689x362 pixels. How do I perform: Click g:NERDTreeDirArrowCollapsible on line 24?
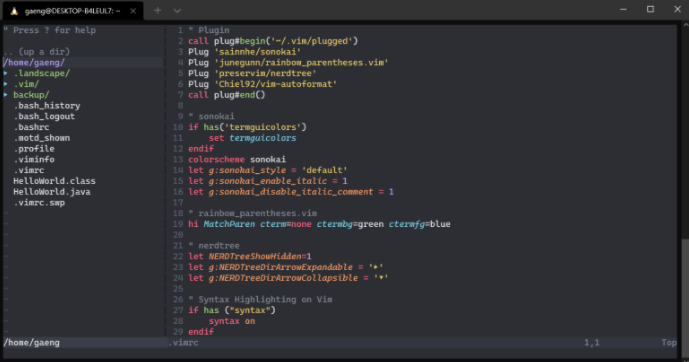point(283,278)
